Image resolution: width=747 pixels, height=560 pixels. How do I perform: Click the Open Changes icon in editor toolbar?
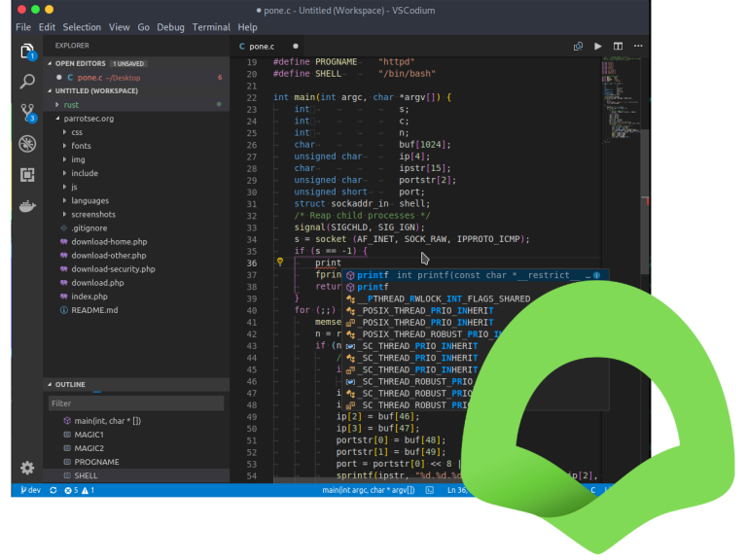(x=578, y=47)
